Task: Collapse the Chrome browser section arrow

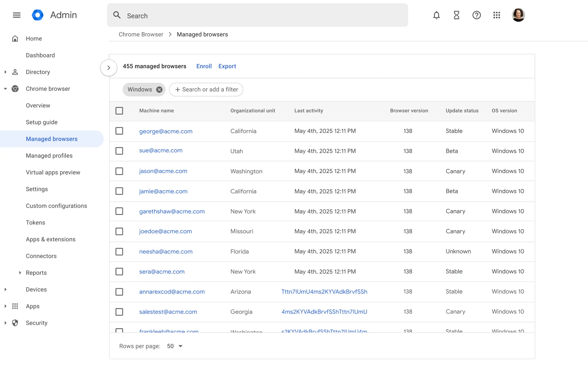Action: [x=5, y=89]
